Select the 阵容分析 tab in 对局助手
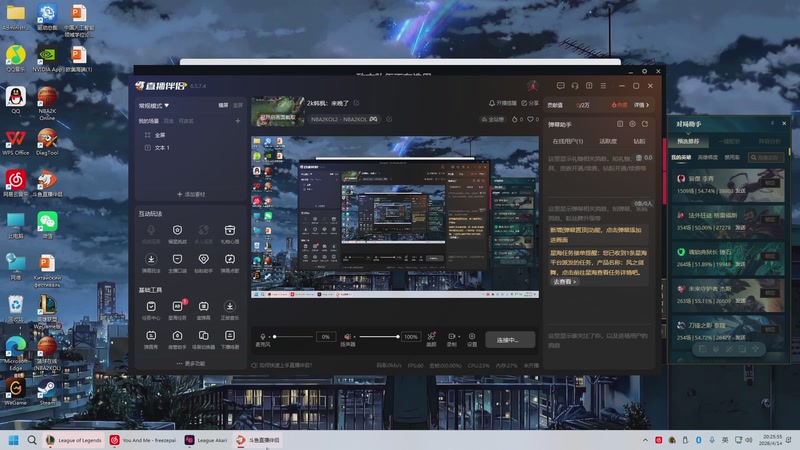 769,141
